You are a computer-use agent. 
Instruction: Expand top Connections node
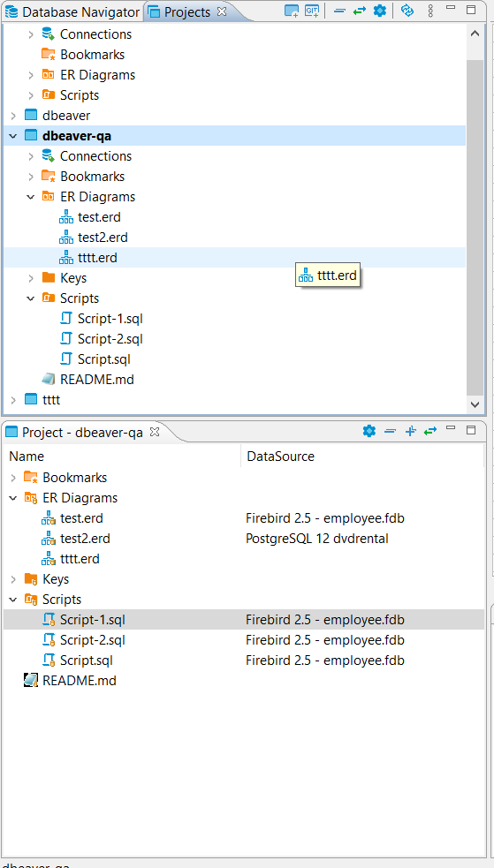(31, 34)
